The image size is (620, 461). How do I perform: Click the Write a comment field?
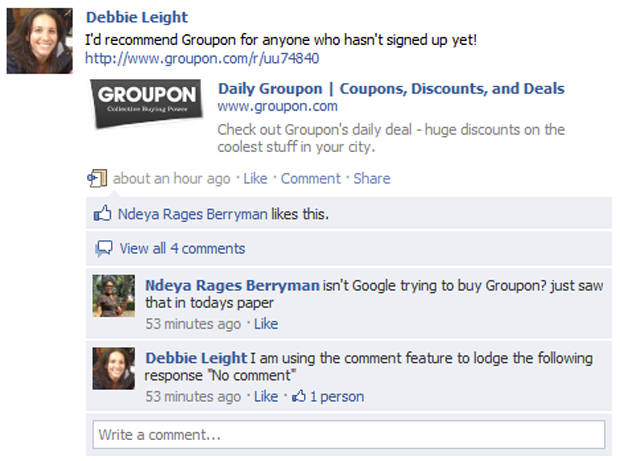[x=348, y=435]
